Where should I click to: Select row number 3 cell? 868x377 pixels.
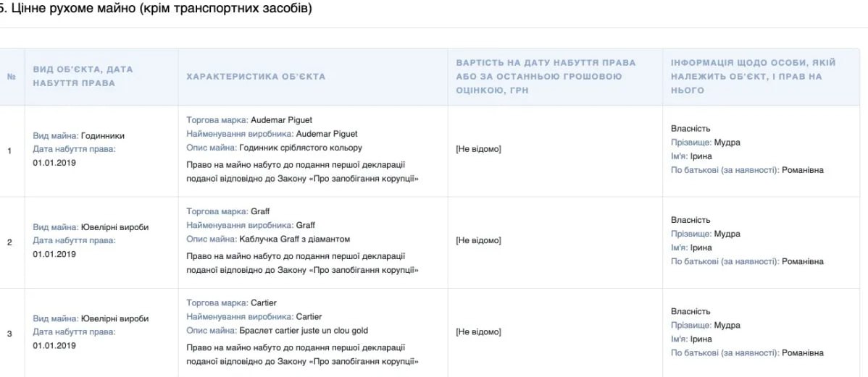click(9, 334)
